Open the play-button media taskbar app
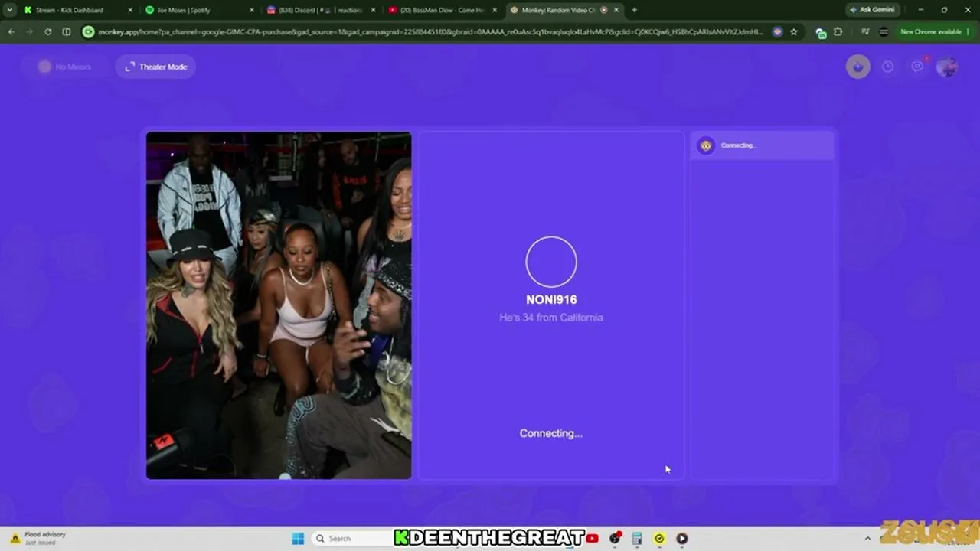Screen dimensions: 980x551 (x=681, y=538)
